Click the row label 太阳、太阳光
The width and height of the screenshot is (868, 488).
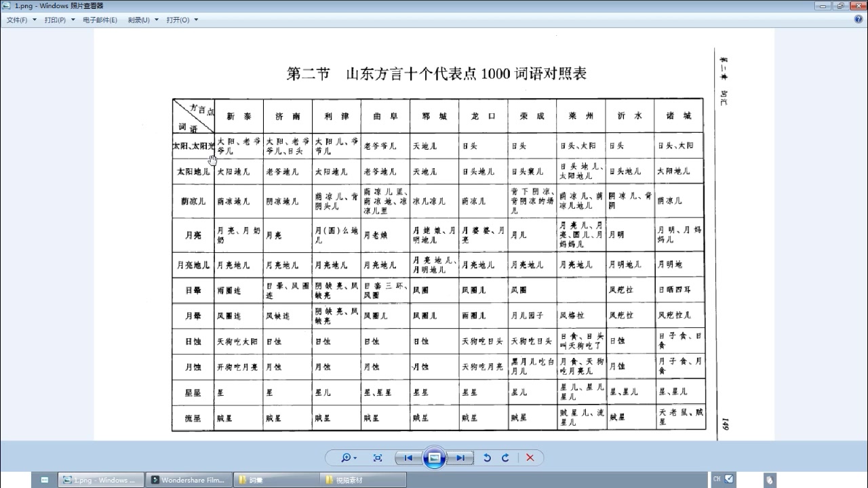(x=193, y=146)
